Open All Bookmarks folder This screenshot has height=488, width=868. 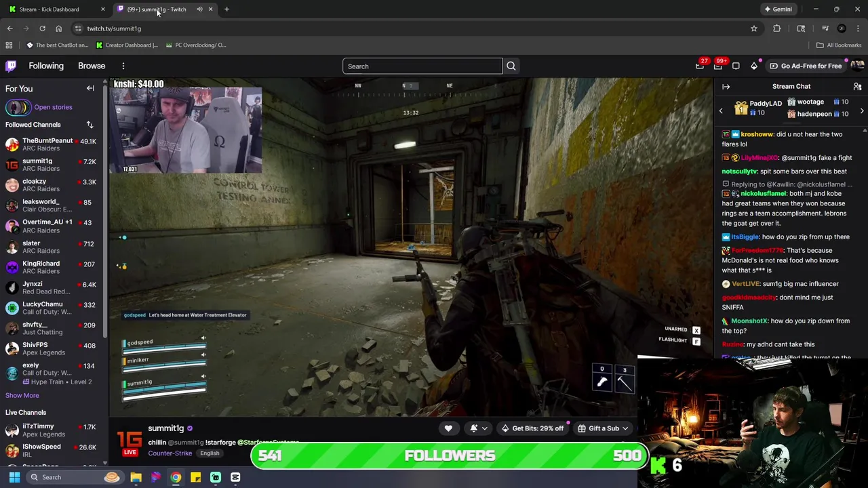[839, 45]
